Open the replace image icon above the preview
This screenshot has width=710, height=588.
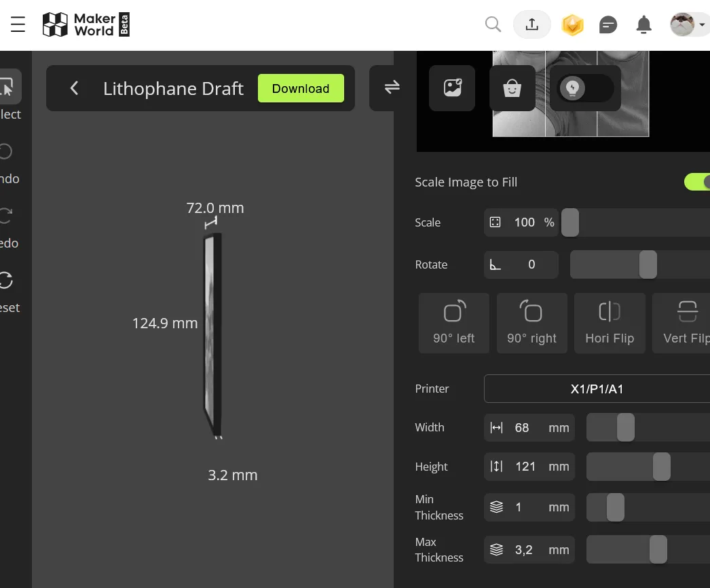tap(451, 87)
